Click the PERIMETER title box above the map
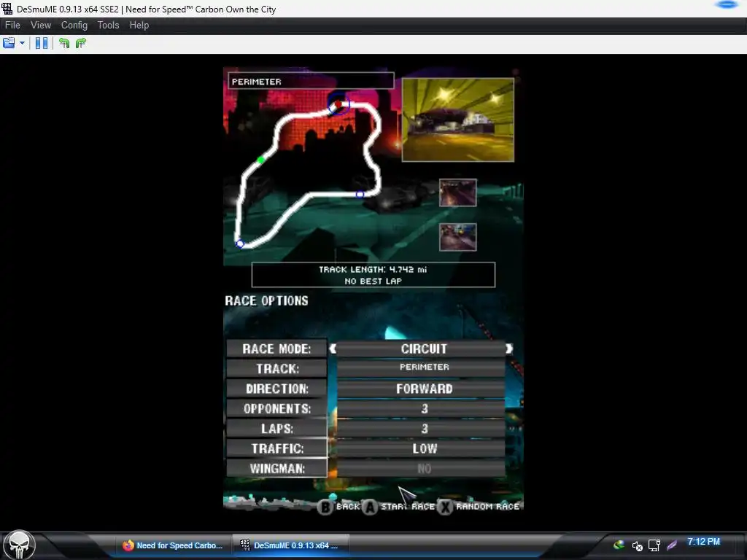This screenshot has height=560, width=747. tap(311, 81)
